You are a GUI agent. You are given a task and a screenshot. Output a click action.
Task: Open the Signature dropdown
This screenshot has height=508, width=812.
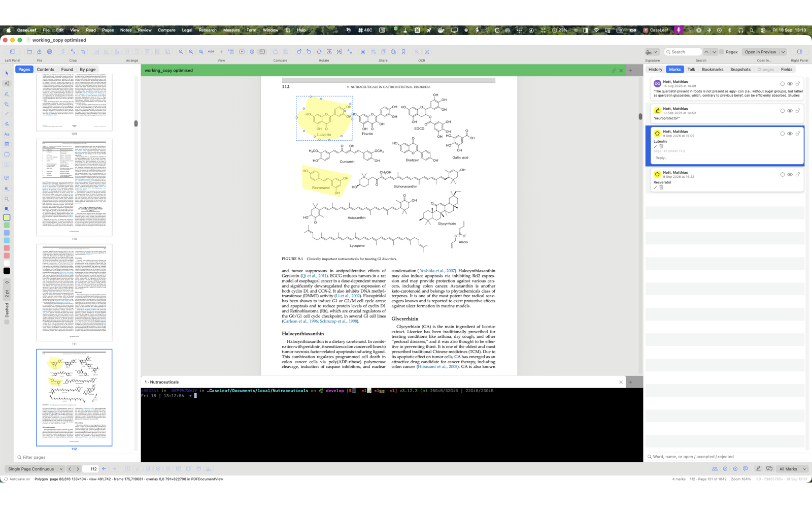(x=652, y=52)
